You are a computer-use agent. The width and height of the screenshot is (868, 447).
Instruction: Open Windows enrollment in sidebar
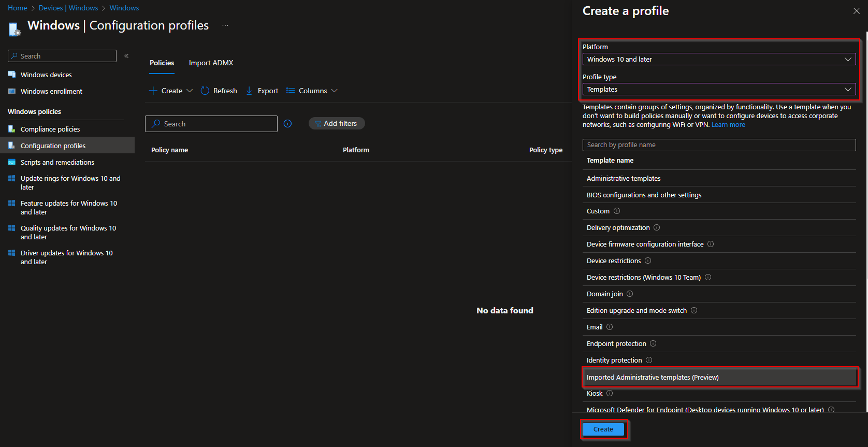coord(51,91)
